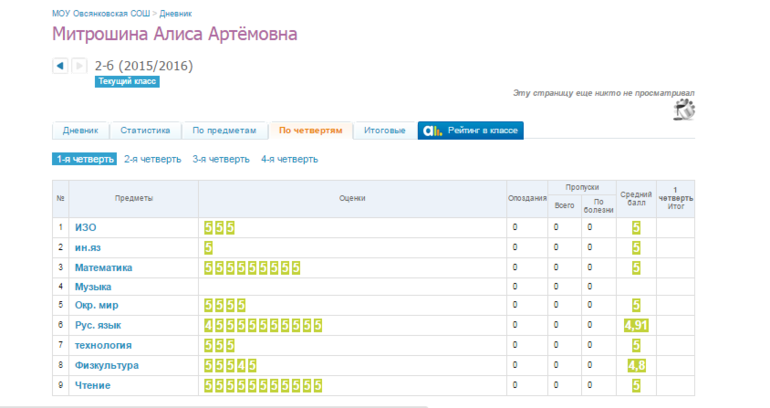Click the Текущий класс badge
Screen dimensions: 770x408
(x=127, y=82)
